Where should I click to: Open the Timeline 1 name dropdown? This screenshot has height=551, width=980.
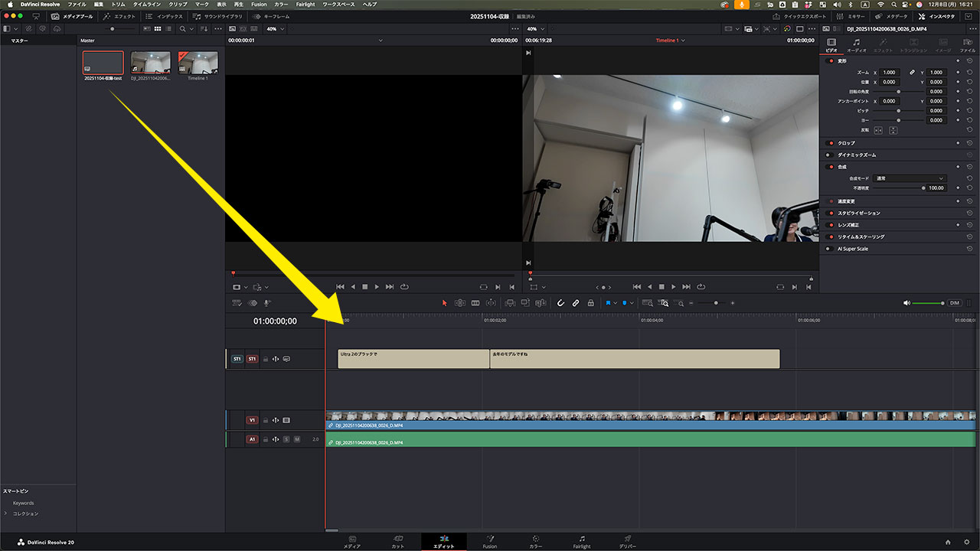pyautogui.click(x=670, y=41)
